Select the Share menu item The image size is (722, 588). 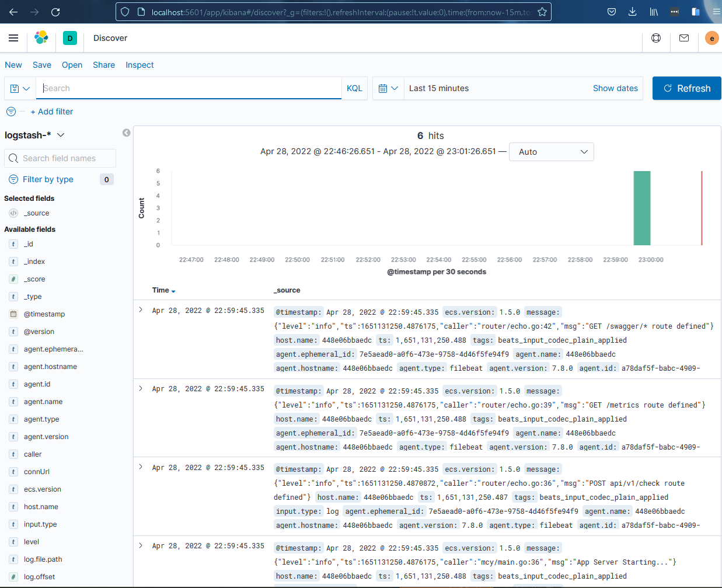pyautogui.click(x=104, y=65)
